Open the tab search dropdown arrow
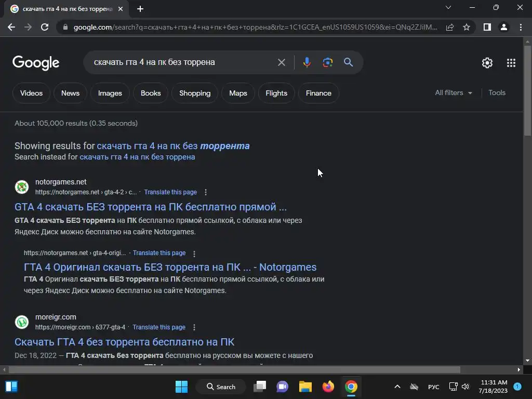 click(448, 7)
